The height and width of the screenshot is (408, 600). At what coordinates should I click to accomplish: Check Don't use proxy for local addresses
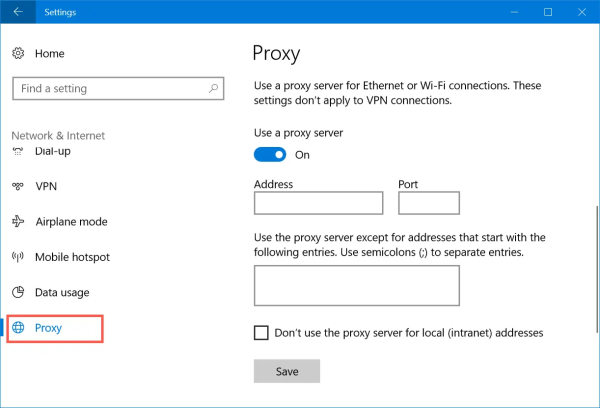[x=262, y=332]
